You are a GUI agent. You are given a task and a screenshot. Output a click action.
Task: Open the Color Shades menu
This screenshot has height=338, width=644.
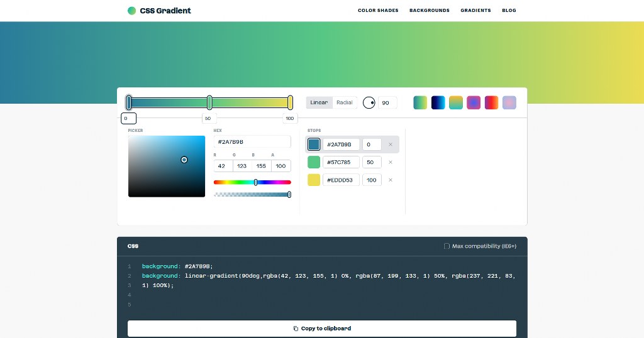pyautogui.click(x=378, y=10)
